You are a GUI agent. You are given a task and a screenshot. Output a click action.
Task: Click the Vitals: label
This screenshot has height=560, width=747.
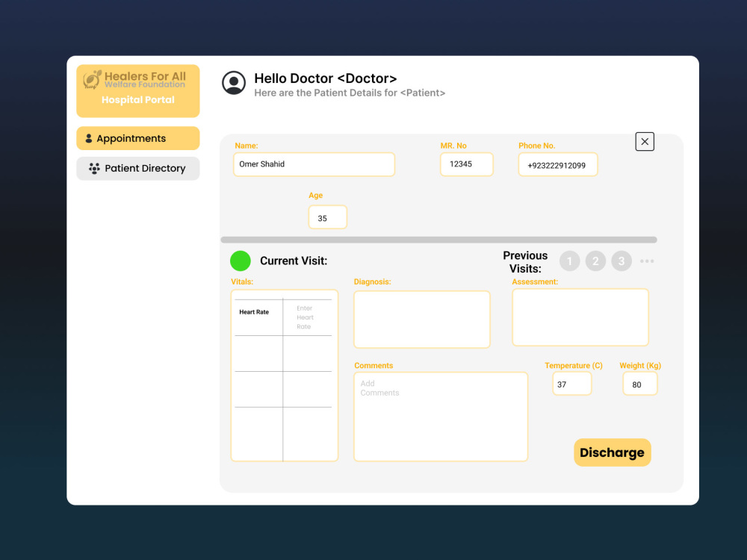(242, 282)
